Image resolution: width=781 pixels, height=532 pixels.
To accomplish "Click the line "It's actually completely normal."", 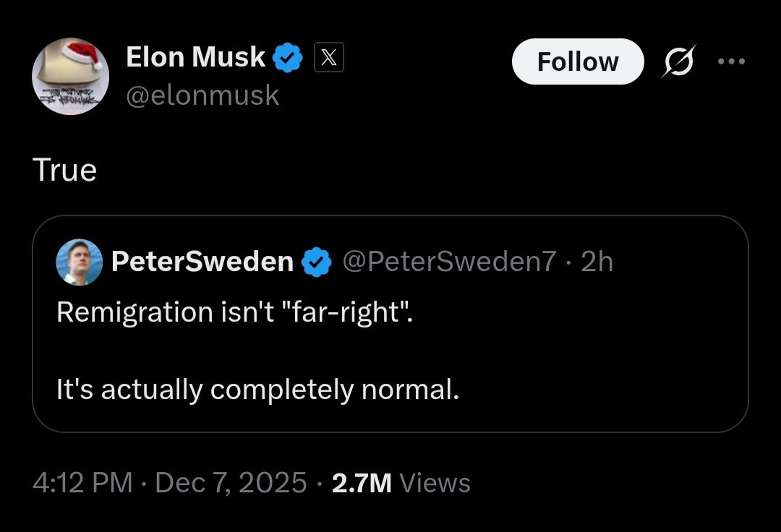I will click(x=257, y=390).
